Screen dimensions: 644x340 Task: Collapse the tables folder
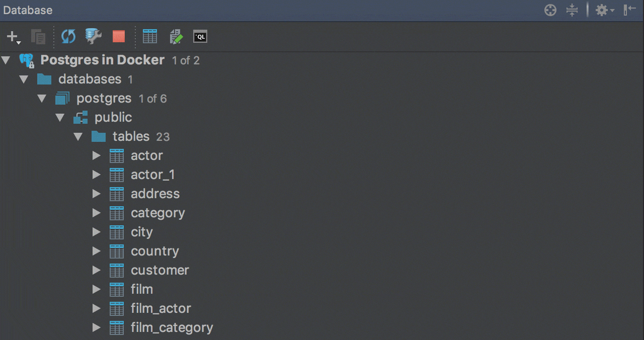pos(78,137)
